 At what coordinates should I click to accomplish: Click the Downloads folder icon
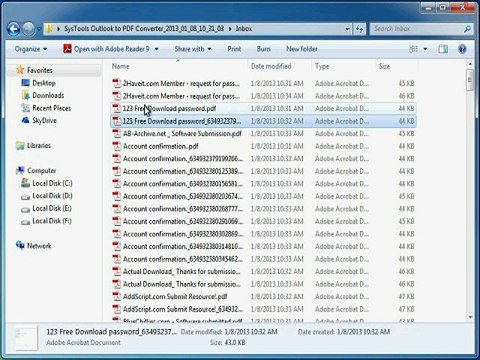[x=25, y=95]
